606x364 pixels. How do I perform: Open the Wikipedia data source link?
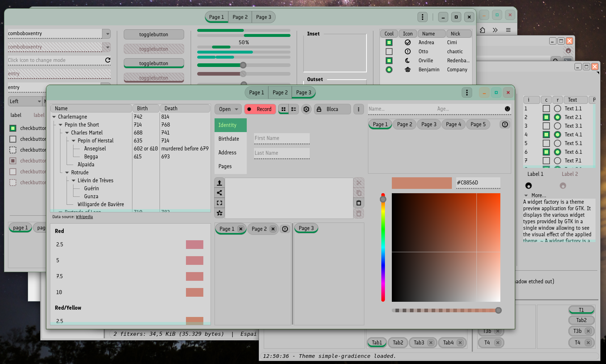[x=84, y=217]
